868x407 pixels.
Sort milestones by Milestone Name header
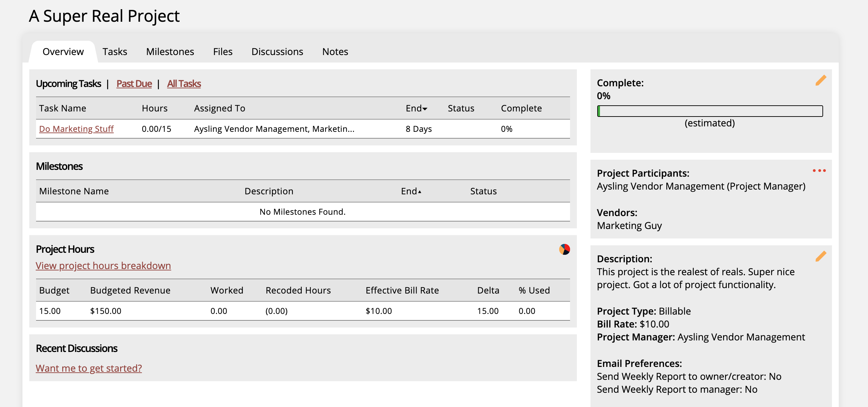click(x=74, y=191)
